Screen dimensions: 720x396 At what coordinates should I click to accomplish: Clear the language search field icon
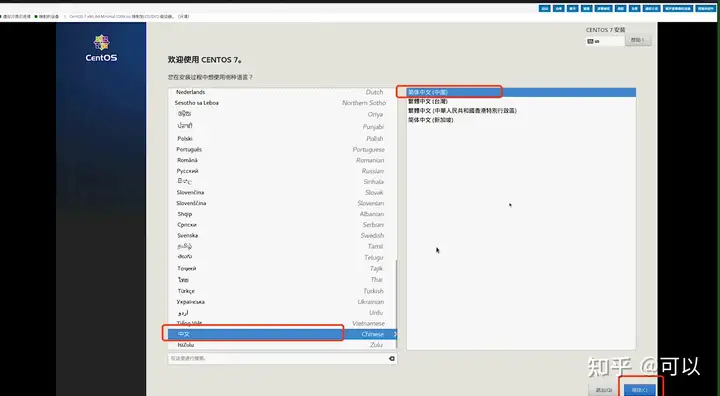[392, 358]
